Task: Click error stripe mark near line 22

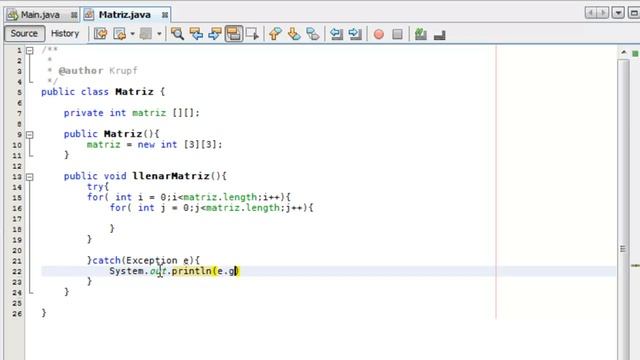Action: pyautogui.click(x=636, y=266)
